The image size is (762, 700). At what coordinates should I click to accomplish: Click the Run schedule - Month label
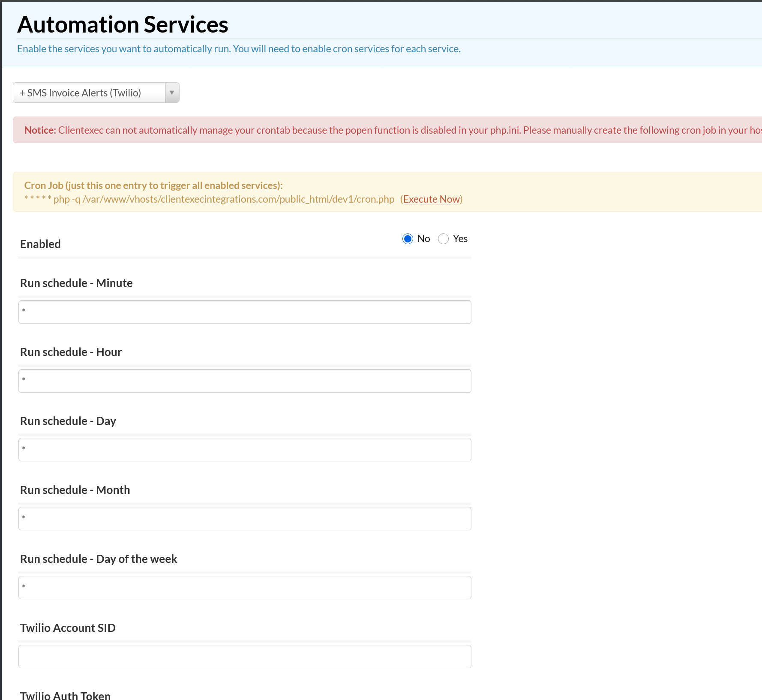(75, 490)
